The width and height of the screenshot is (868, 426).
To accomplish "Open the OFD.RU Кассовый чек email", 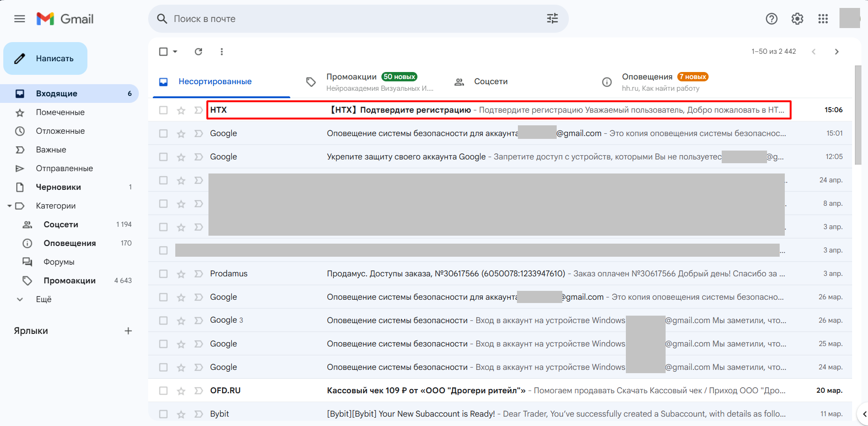I will coord(500,390).
